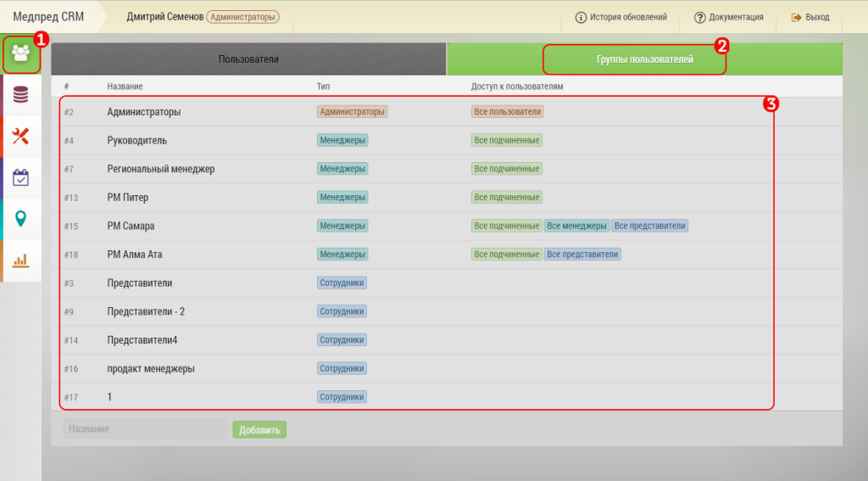
Task: Open the database sidebar icon
Action: (20, 95)
